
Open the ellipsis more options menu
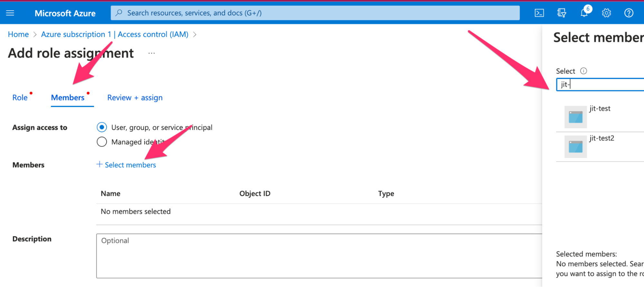coord(151,53)
